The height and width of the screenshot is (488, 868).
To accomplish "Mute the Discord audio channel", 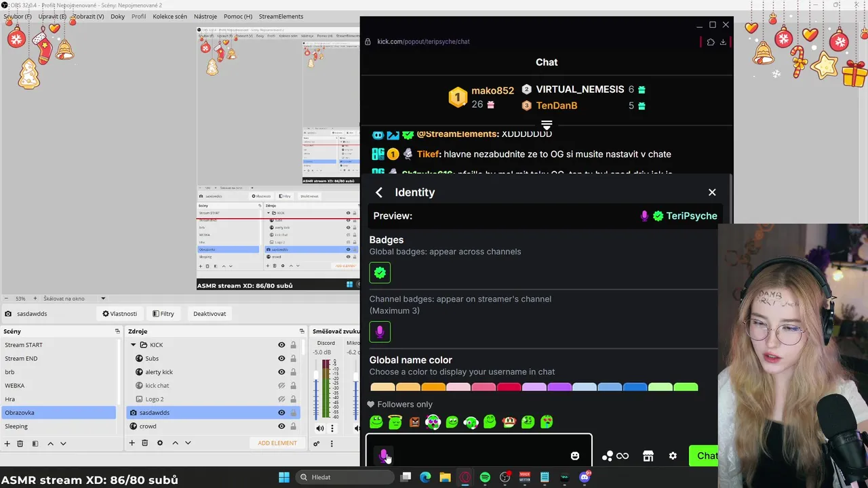I will pos(320,428).
